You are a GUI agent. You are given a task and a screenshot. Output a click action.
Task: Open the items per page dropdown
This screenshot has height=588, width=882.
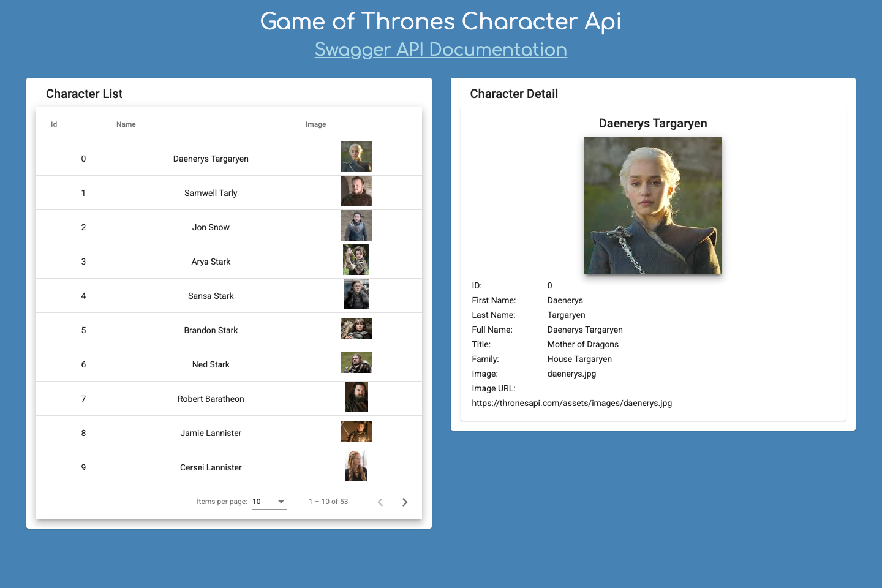pos(268,501)
